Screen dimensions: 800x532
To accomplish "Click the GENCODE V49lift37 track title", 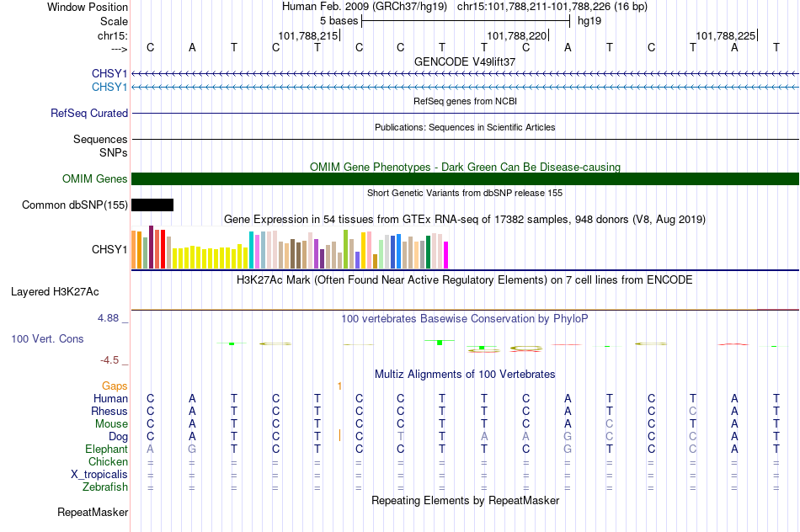I will (x=465, y=61).
